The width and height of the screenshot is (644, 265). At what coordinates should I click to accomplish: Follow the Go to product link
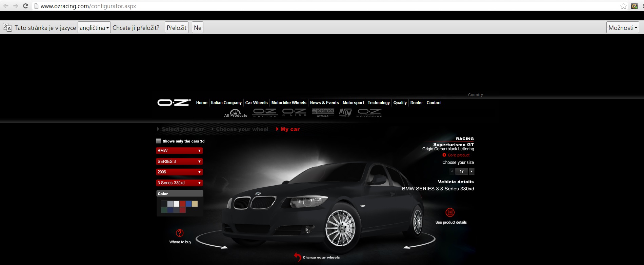coord(459,155)
